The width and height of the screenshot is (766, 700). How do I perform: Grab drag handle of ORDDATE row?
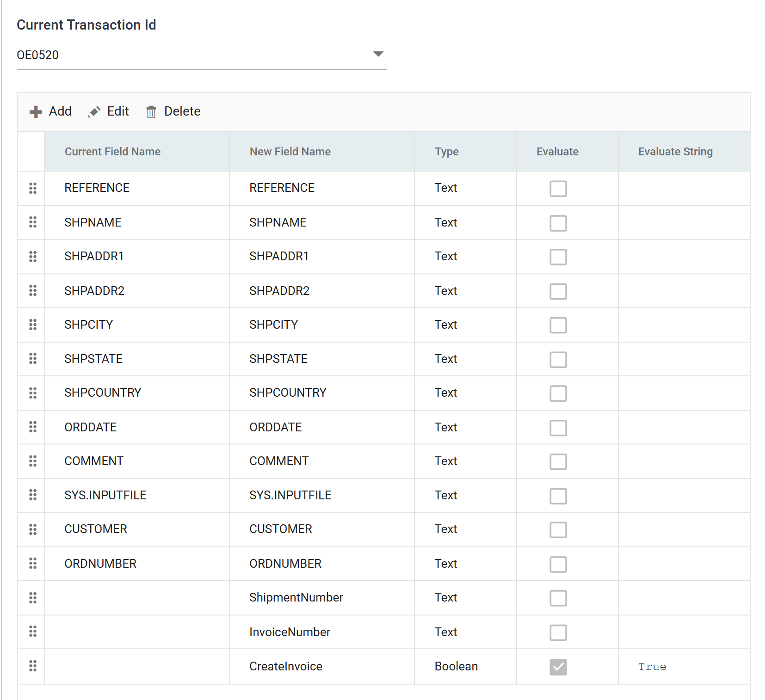click(x=33, y=427)
